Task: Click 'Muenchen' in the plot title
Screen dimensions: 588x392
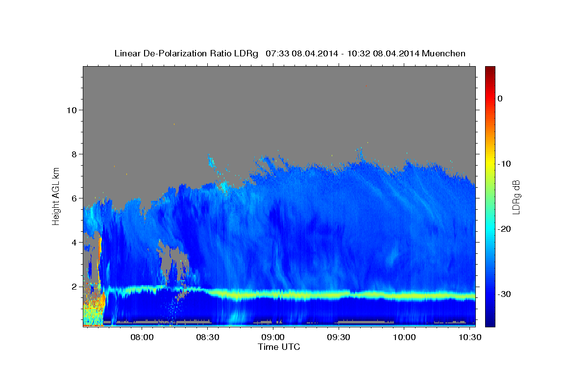Action: [444, 53]
